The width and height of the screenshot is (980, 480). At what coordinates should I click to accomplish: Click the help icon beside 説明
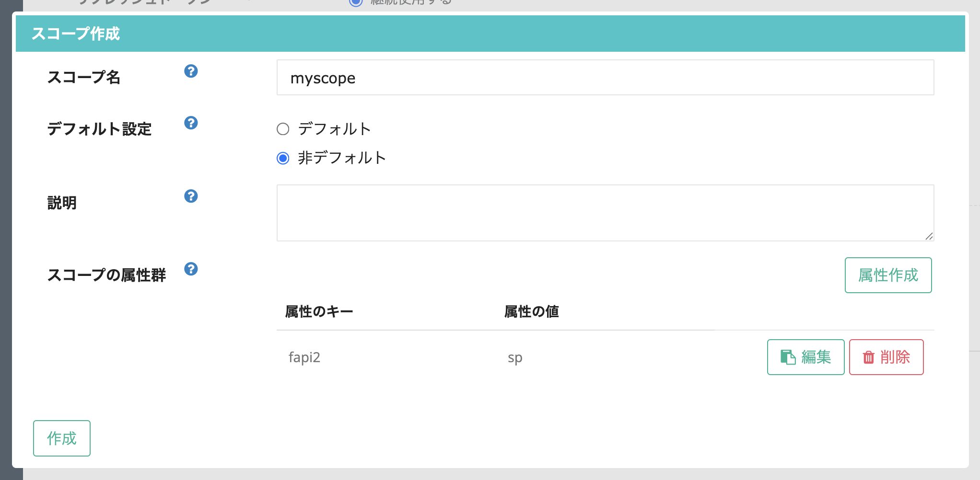click(191, 196)
